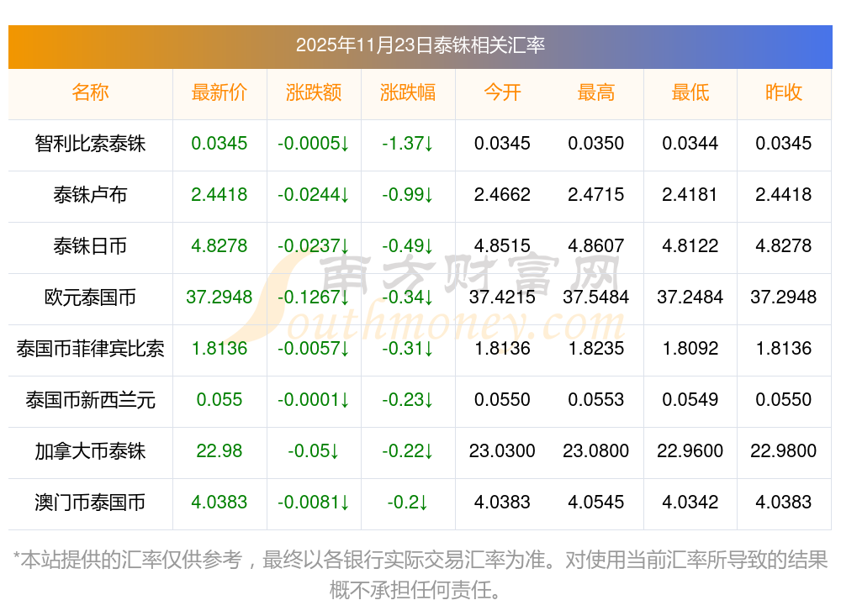The width and height of the screenshot is (841, 616).
Task: Click latest price 1.8136 in green
Action: pyautogui.click(x=219, y=349)
